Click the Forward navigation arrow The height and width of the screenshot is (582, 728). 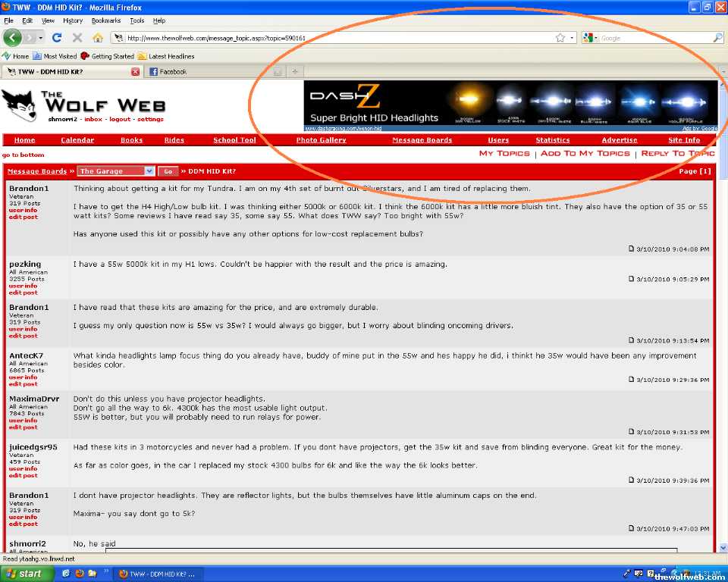click(x=30, y=38)
